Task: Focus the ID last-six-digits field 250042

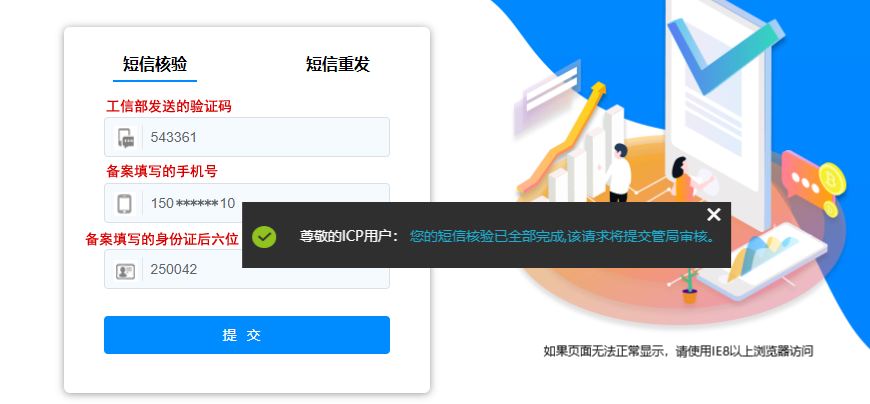Action: click(247, 269)
